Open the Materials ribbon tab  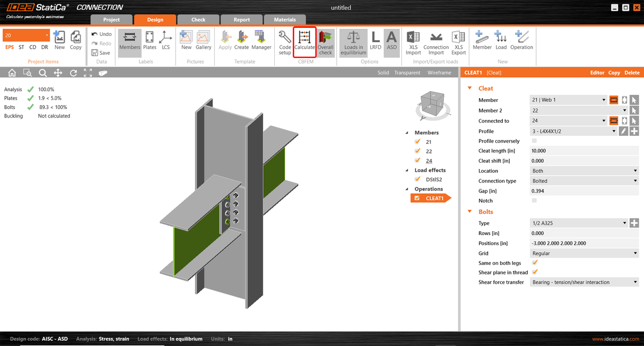coord(285,19)
